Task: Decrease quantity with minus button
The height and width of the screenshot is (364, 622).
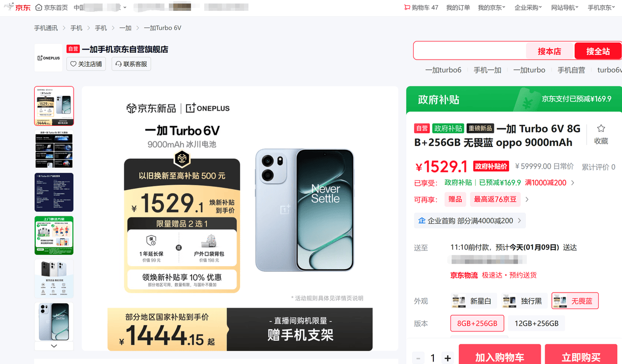Action: click(418, 358)
